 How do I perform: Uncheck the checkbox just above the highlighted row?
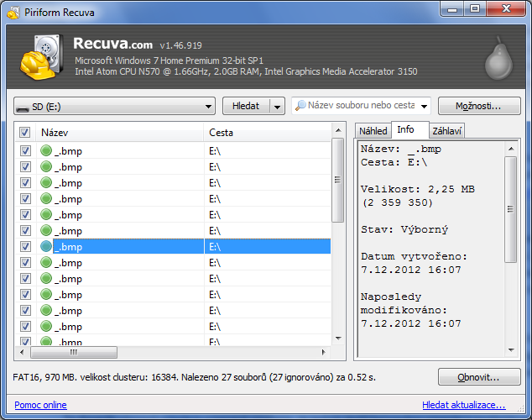[x=25, y=230]
